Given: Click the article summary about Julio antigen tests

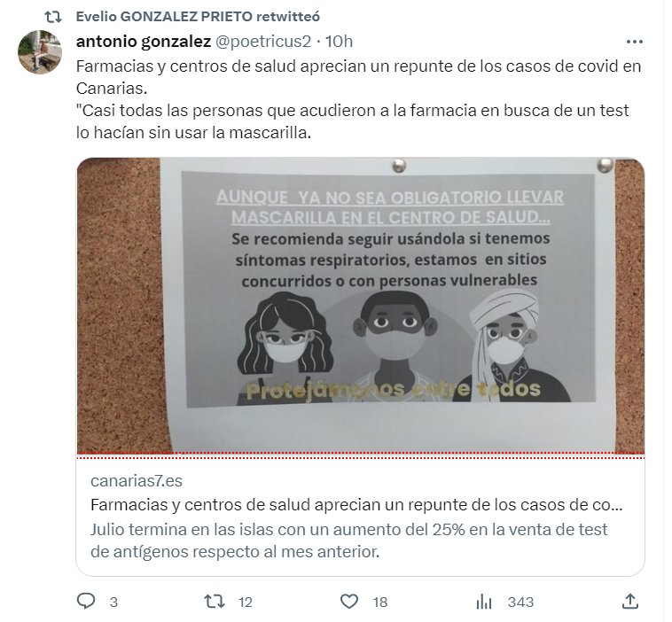Looking at the screenshot, I should tap(349, 540).
